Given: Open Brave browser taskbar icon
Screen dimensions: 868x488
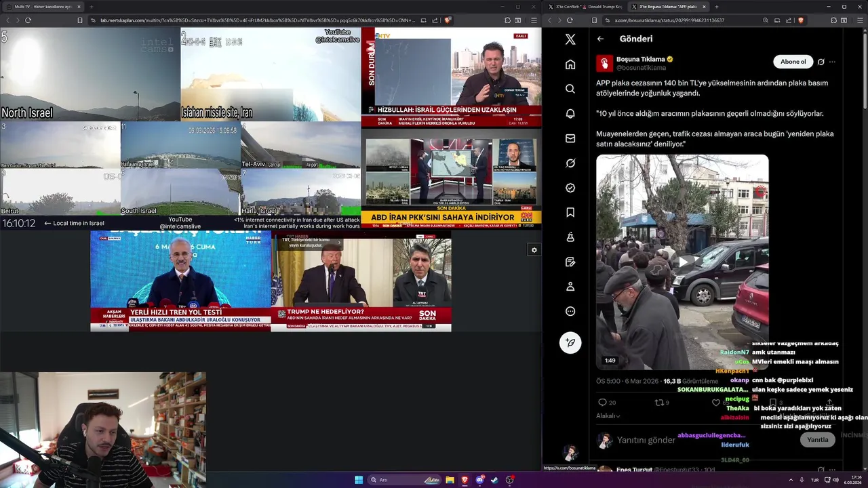Looking at the screenshot, I should pyautogui.click(x=465, y=480).
